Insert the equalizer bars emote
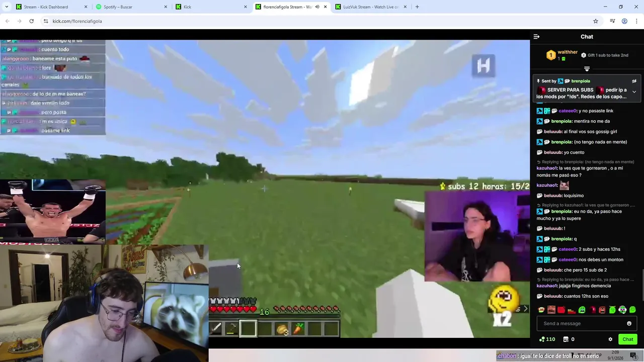 (x=571, y=310)
